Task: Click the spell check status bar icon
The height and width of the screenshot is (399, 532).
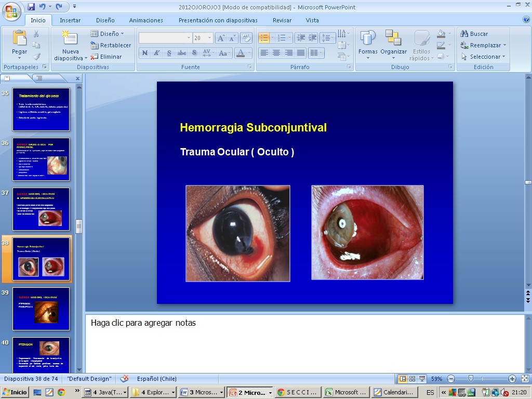Action: pos(124,379)
